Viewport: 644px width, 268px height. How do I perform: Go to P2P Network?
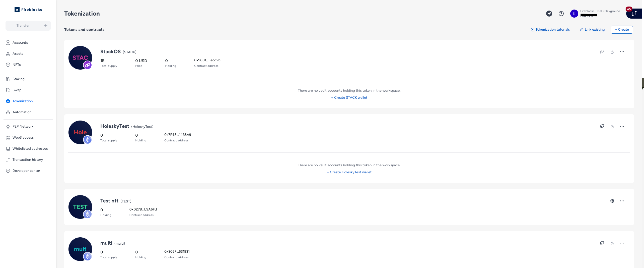[x=23, y=126]
